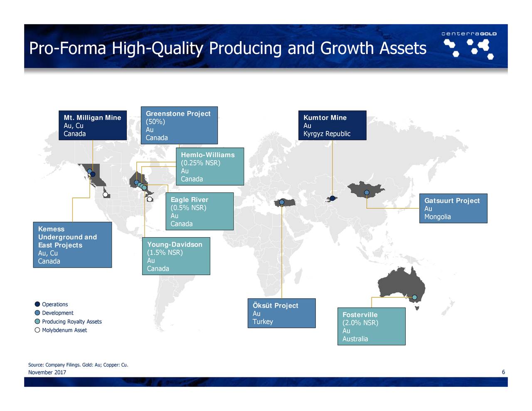Click the Molybdenum Asset legend dot
Screen dimensions: 532x411
(x=37, y=330)
